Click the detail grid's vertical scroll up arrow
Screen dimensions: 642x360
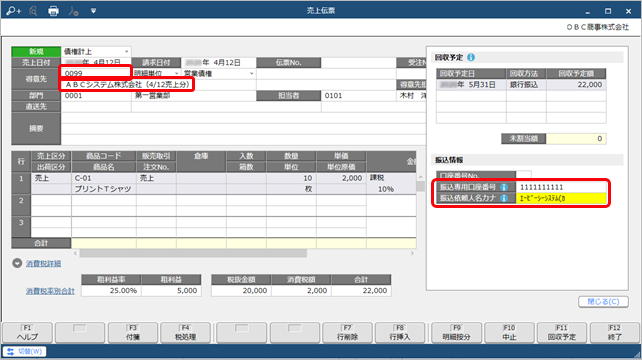(x=420, y=177)
